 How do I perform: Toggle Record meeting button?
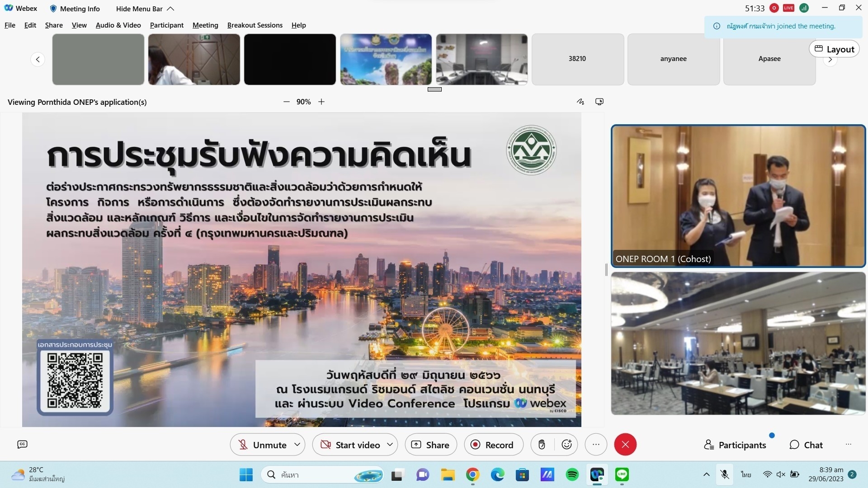tap(493, 445)
